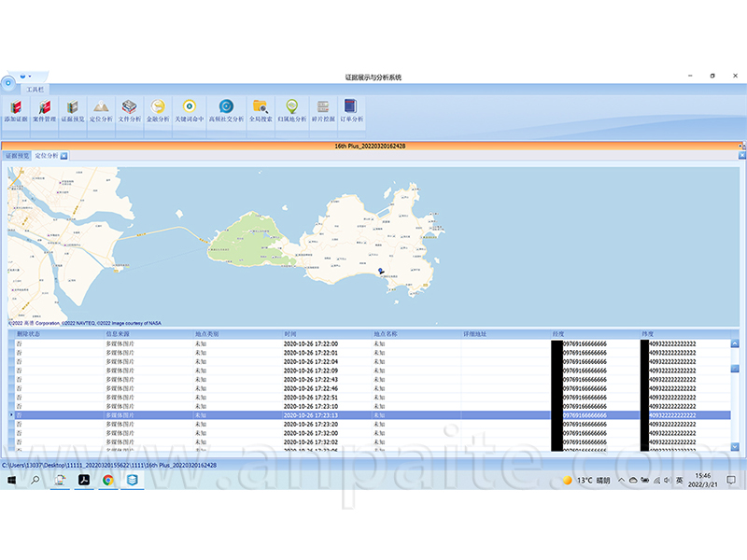Open Chrome from the Windows taskbar
Screen dimensions: 747x560
click(x=107, y=480)
